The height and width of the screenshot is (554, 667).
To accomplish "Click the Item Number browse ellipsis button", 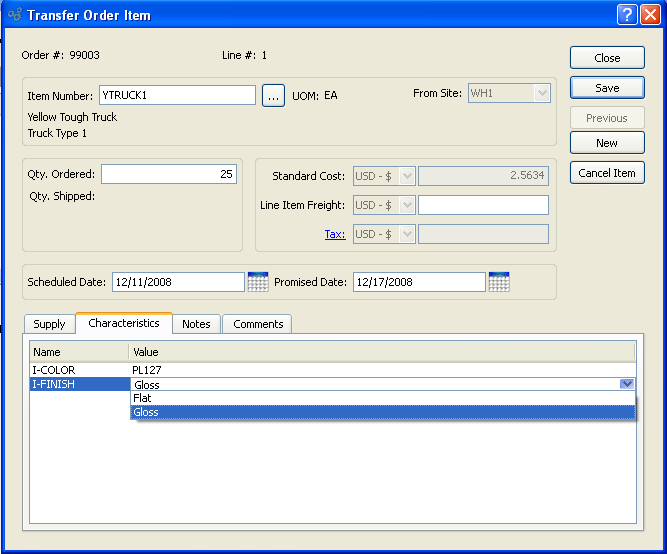I will 273,96.
